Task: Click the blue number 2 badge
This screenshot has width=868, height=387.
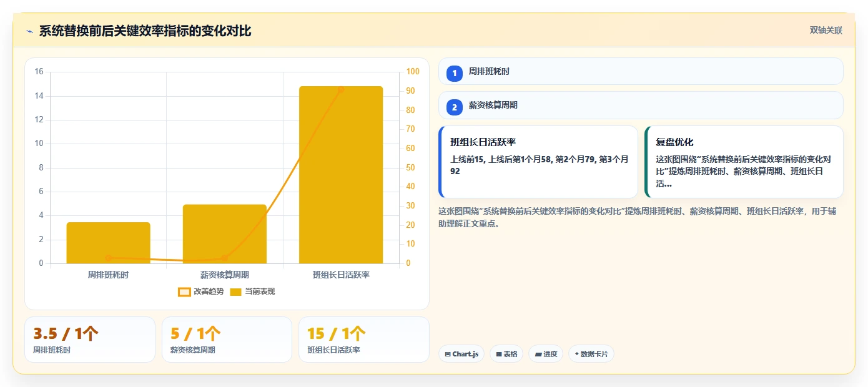Action: (x=455, y=107)
